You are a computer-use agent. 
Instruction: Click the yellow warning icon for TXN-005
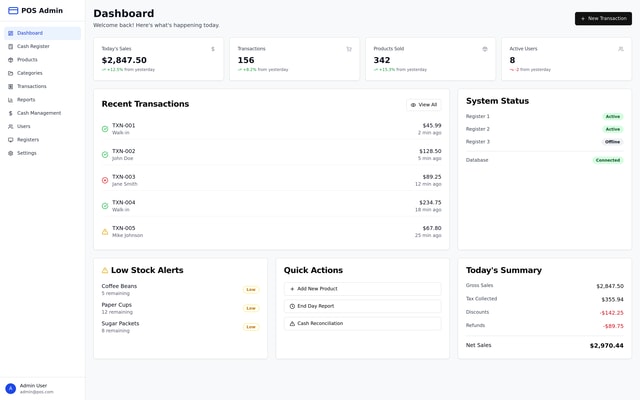[105, 231]
